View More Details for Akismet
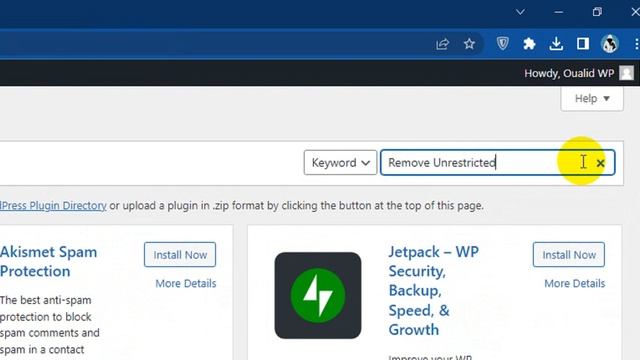This screenshot has height=360, width=640. [x=186, y=283]
